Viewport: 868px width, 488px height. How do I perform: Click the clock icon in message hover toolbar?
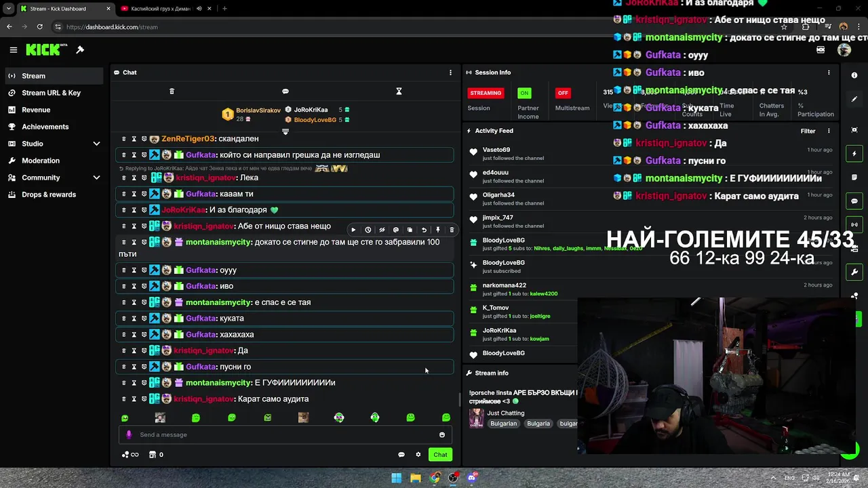(368, 230)
